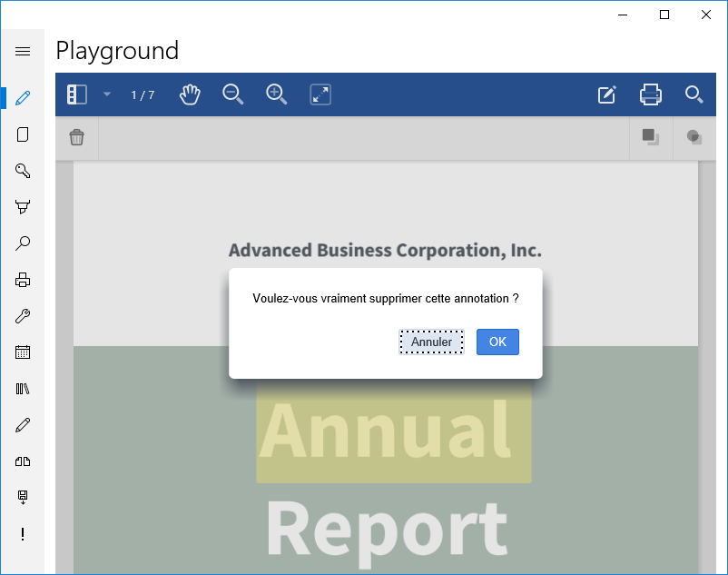This screenshot has height=575, width=728.
Task: Open search in the PDF toolbar
Action: [694, 94]
